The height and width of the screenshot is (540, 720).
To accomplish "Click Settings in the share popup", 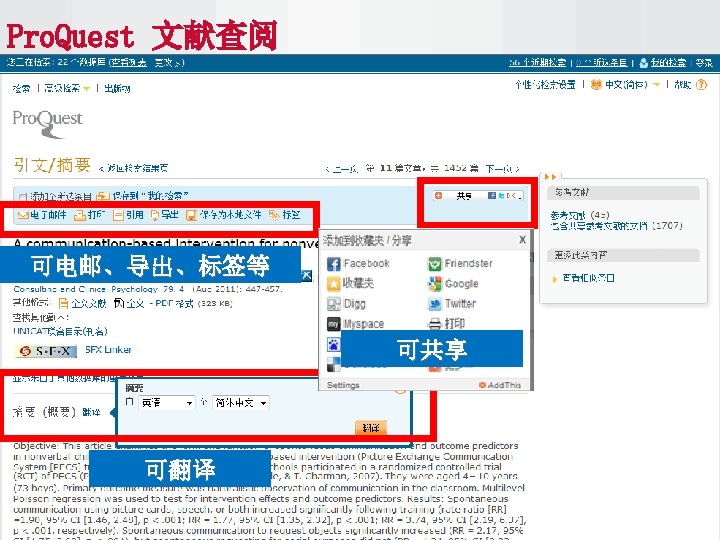I will pos(343,385).
